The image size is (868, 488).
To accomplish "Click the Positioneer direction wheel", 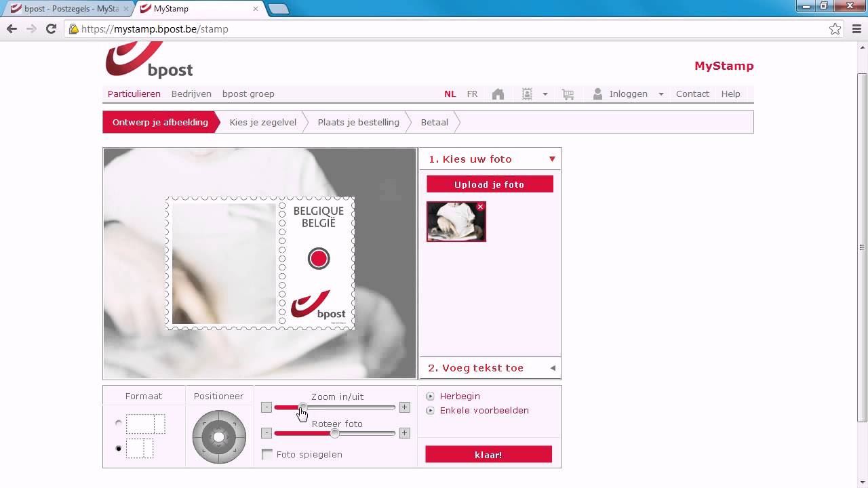I will point(218,436).
